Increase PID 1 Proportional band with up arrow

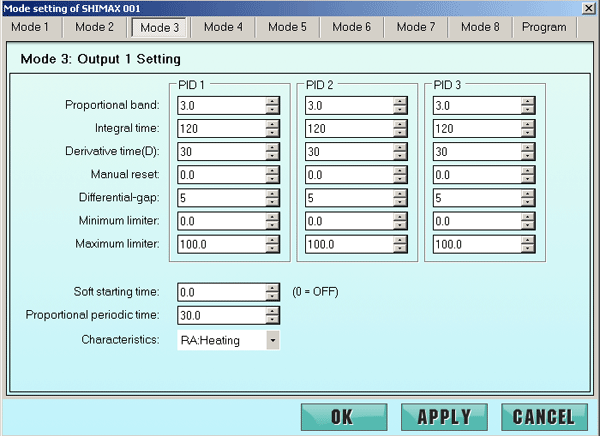(272, 101)
